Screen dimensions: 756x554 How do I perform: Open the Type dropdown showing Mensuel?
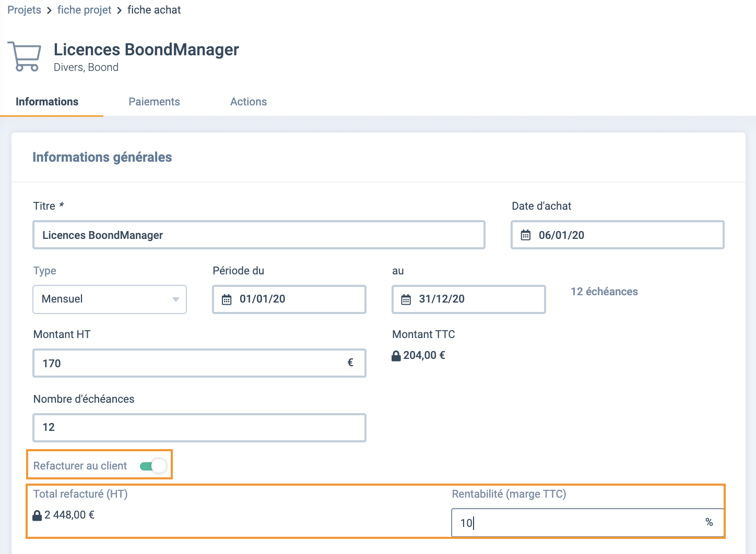click(x=110, y=299)
